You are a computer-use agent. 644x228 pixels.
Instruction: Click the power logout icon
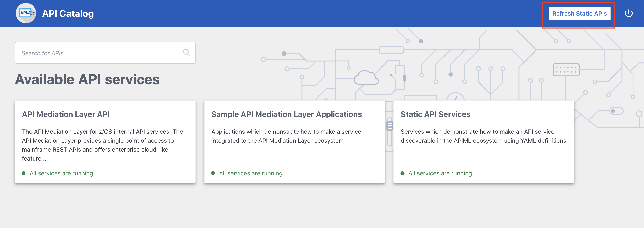click(x=628, y=13)
